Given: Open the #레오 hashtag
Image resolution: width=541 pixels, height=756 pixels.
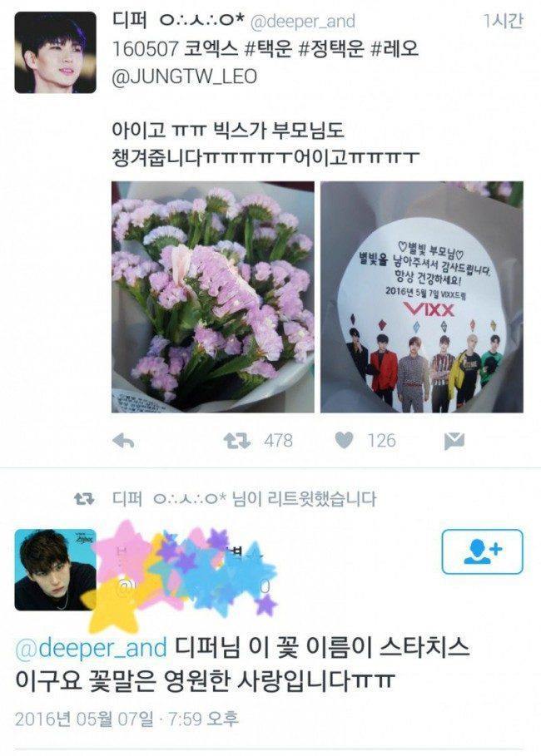Looking at the screenshot, I should (394, 49).
